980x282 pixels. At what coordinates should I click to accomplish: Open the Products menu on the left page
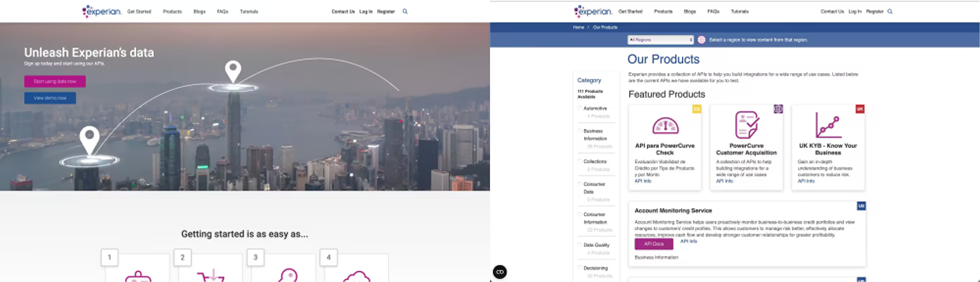pyautogui.click(x=173, y=12)
